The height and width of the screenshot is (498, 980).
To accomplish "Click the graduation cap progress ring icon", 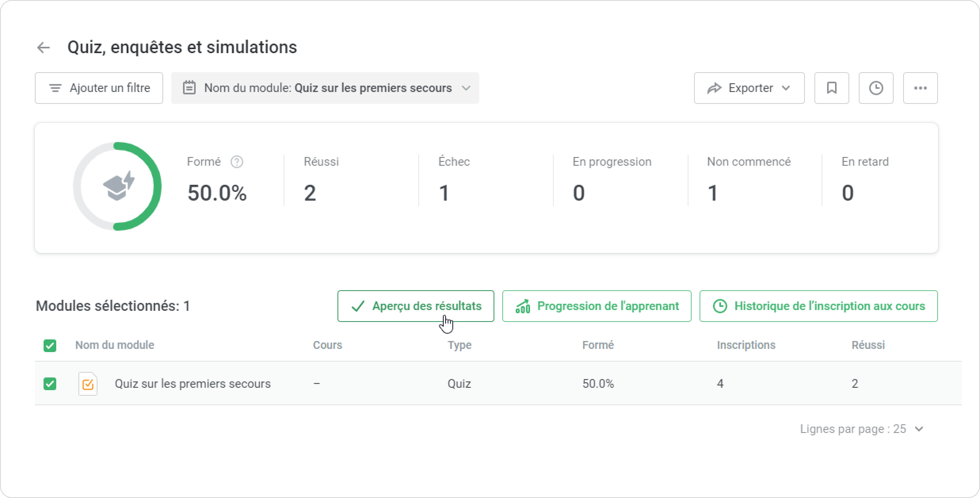I will click(x=118, y=186).
